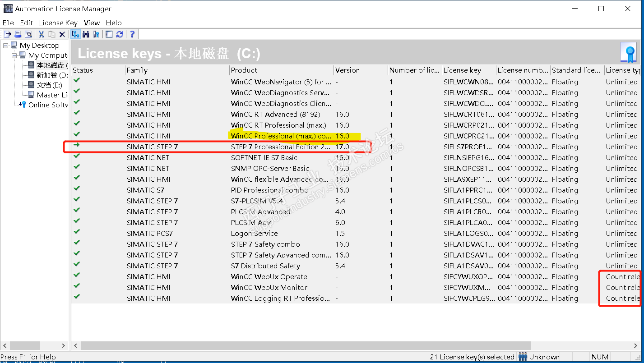The width and height of the screenshot is (644, 363).
Task: Click the Refresh toolbar icon
Action: coord(120,34)
